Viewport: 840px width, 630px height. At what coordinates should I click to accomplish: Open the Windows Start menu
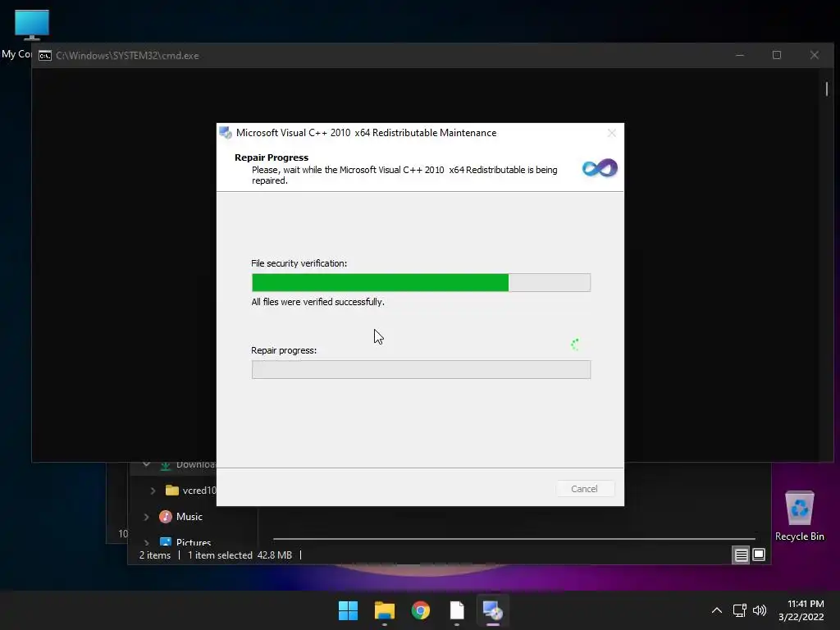coord(348,610)
